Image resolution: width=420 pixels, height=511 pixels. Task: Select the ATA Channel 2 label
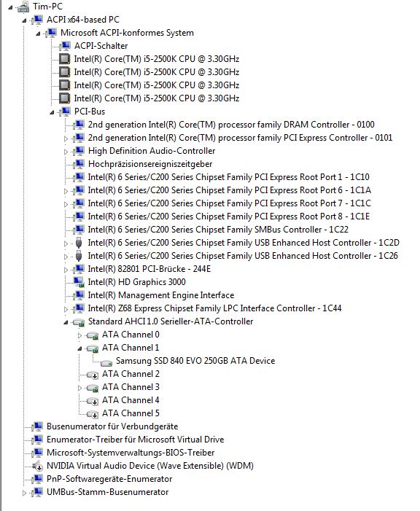(131, 374)
